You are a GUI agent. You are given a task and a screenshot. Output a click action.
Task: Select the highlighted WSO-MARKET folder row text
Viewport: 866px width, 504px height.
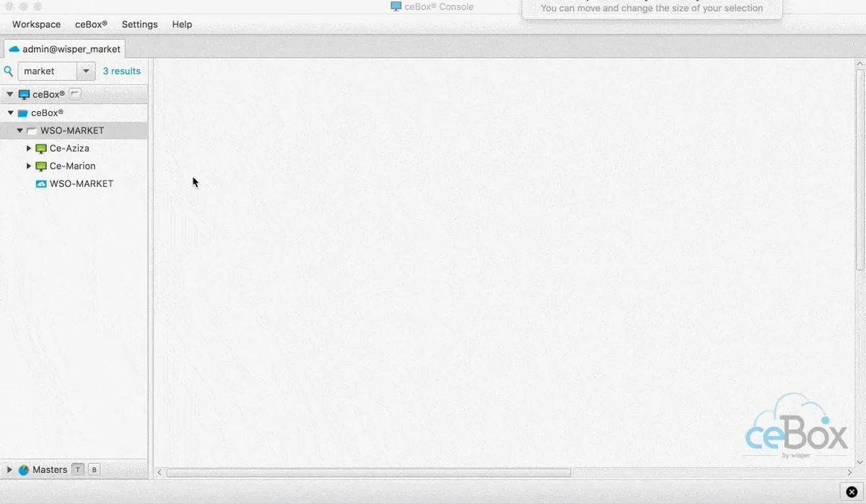click(72, 131)
